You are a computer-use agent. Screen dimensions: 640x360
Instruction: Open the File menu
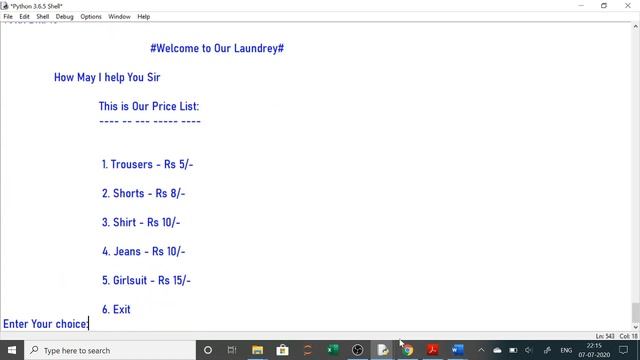8,17
